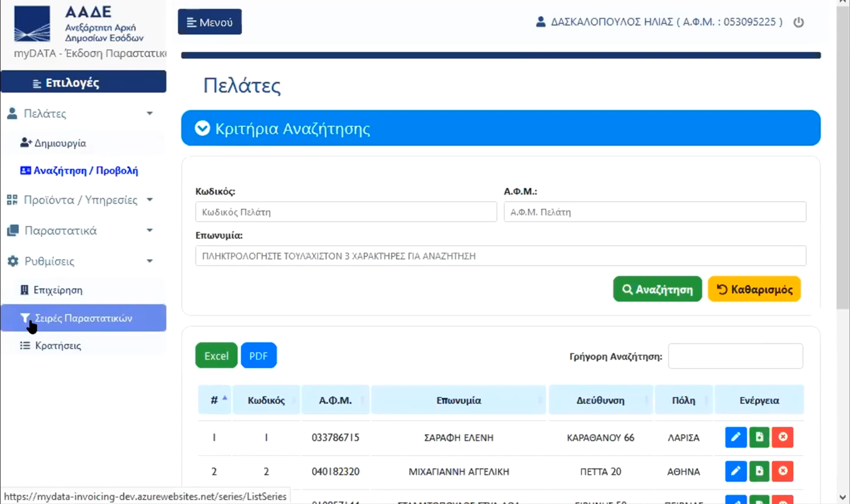Collapse the Κριτήρια Αναζήτησης panel

point(202,128)
